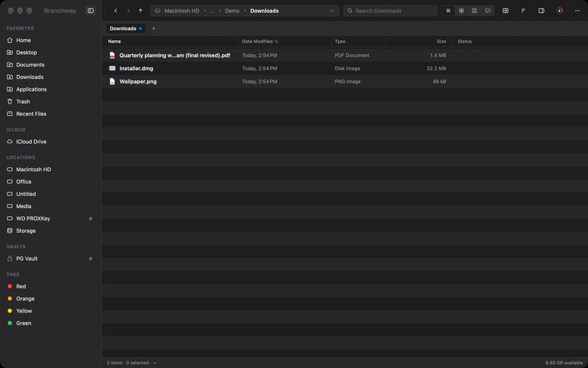Click the 8.89 GB available status text
This screenshot has width=588, height=368.
564,363
